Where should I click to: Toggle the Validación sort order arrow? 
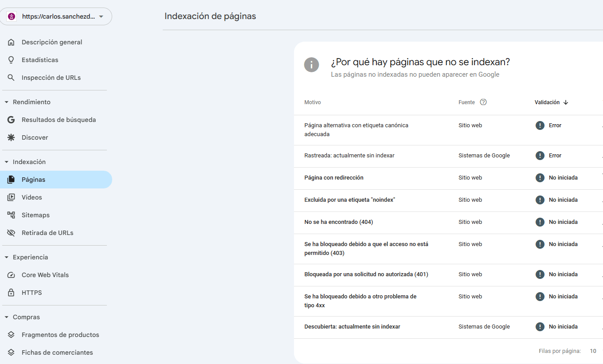[x=566, y=102]
